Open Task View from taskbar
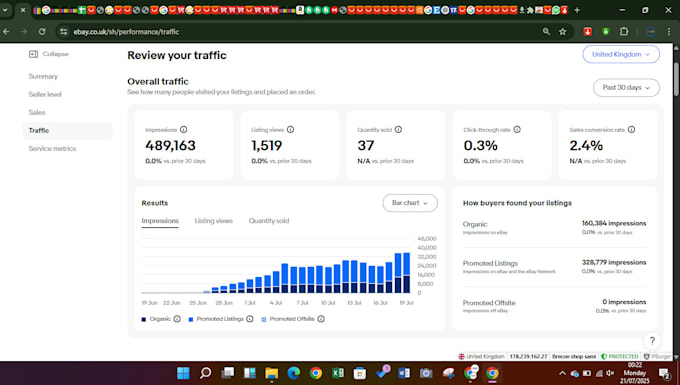The image size is (680, 385). pos(228,373)
